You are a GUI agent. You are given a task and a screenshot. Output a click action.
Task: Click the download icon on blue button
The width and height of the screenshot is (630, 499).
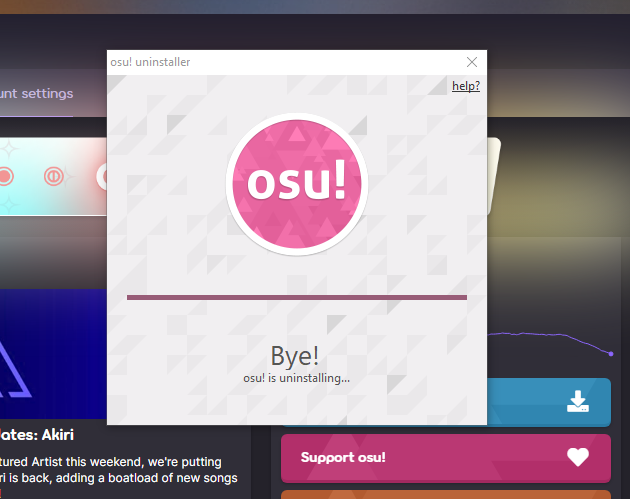(578, 402)
